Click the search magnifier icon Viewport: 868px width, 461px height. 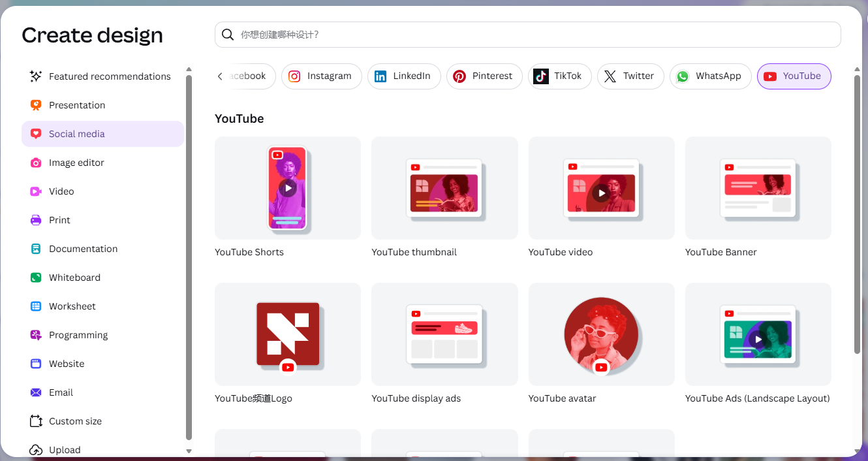(228, 35)
